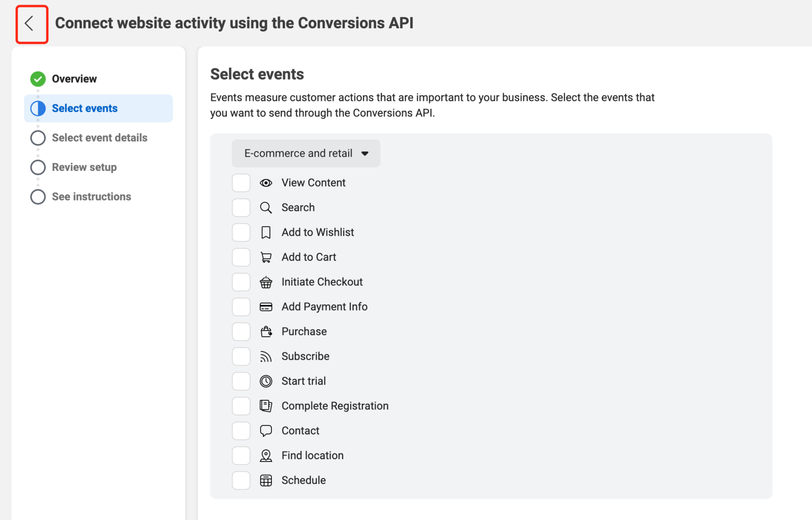This screenshot has width=812, height=520.
Task: Click the bookmark icon for Add to Wishlist
Action: (x=266, y=232)
